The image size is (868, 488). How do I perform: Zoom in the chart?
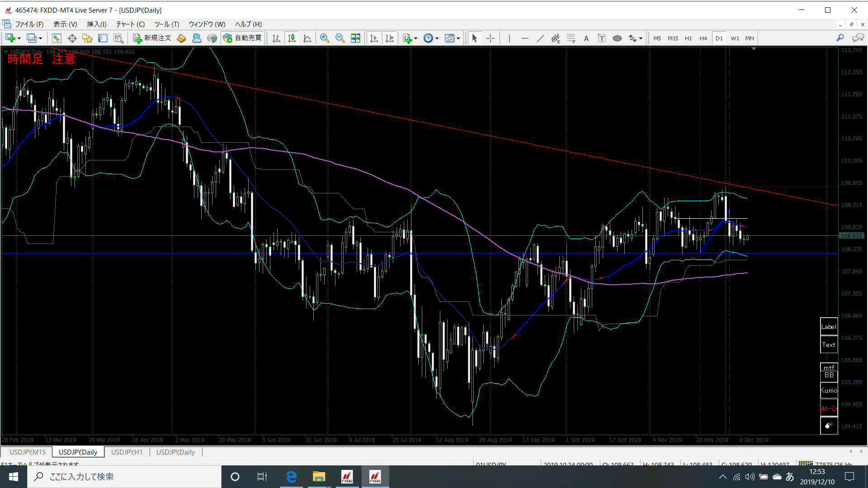tap(324, 38)
